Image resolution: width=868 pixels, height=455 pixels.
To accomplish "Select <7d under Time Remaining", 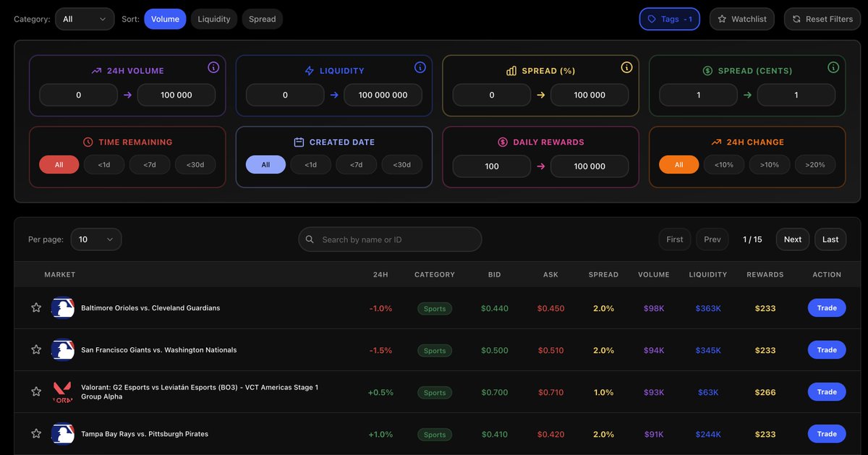I will tap(150, 165).
